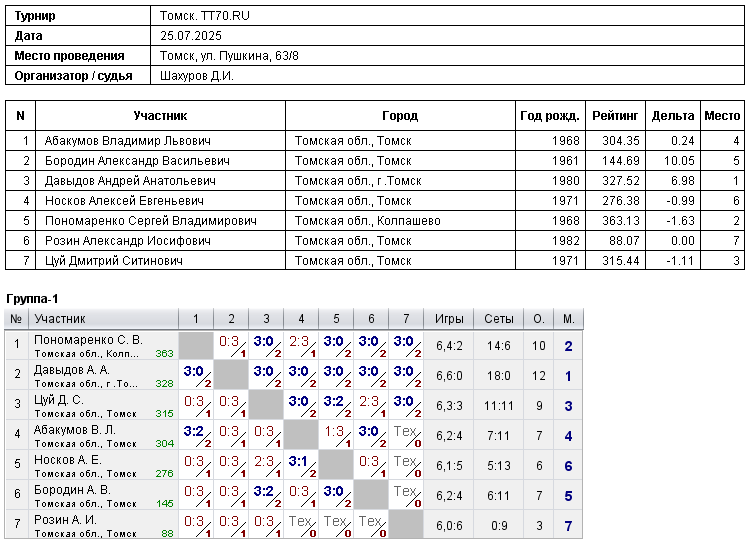The image size is (750, 544).
Task: Click the 'О.' points column header
Action: tap(539, 319)
